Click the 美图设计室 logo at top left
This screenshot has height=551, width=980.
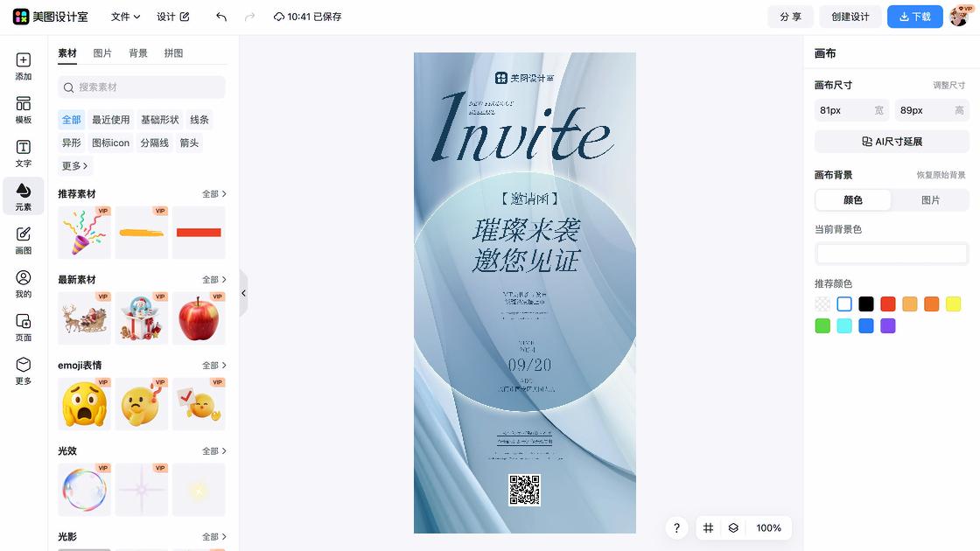(x=51, y=17)
